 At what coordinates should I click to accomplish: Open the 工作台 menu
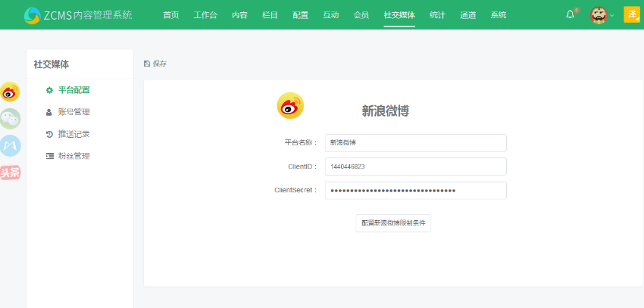pos(205,15)
